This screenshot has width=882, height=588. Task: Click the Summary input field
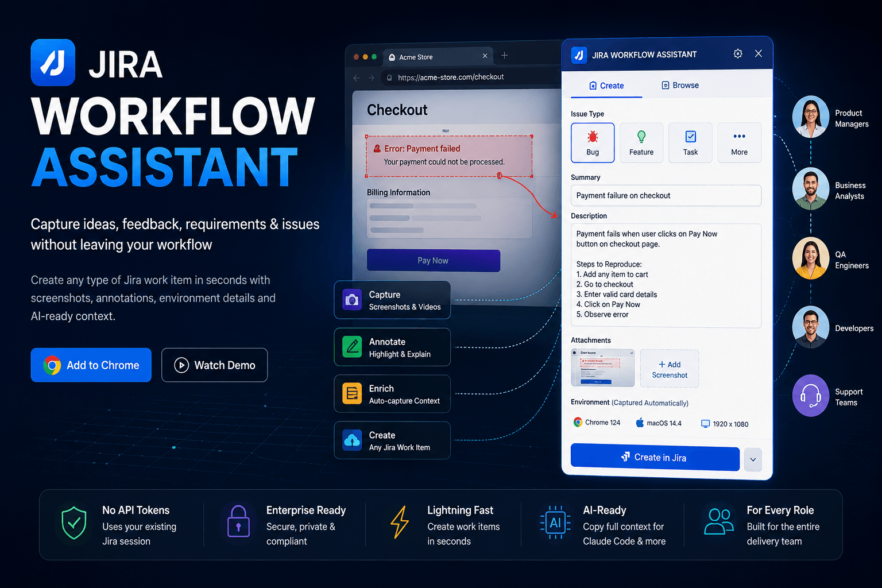(666, 195)
